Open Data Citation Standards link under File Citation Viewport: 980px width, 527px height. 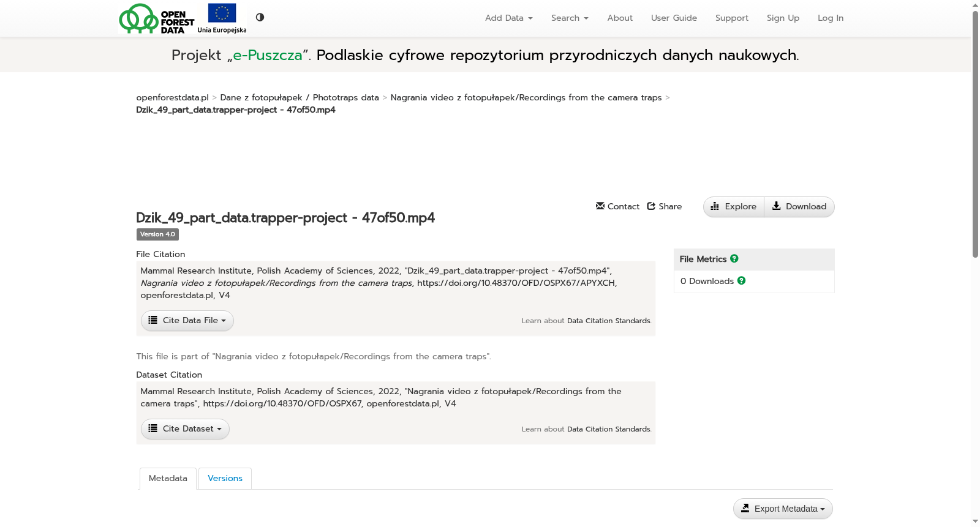[608, 321]
